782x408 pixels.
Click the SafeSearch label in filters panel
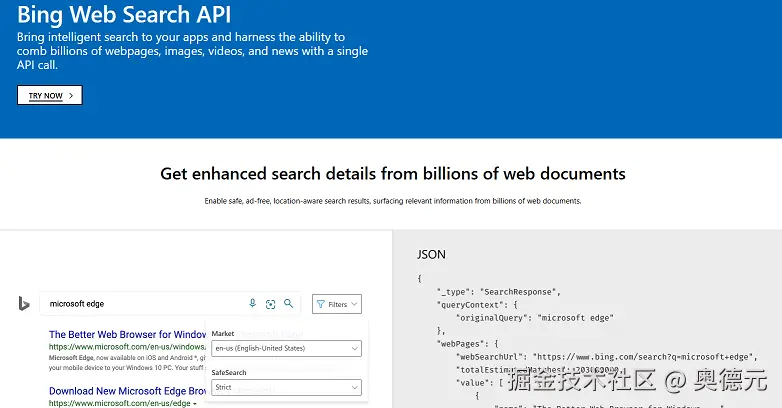pyautogui.click(x=229, y=373)
